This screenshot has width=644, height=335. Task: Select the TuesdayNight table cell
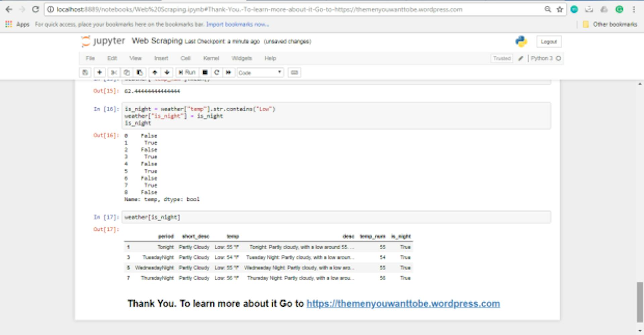(158, 257)
